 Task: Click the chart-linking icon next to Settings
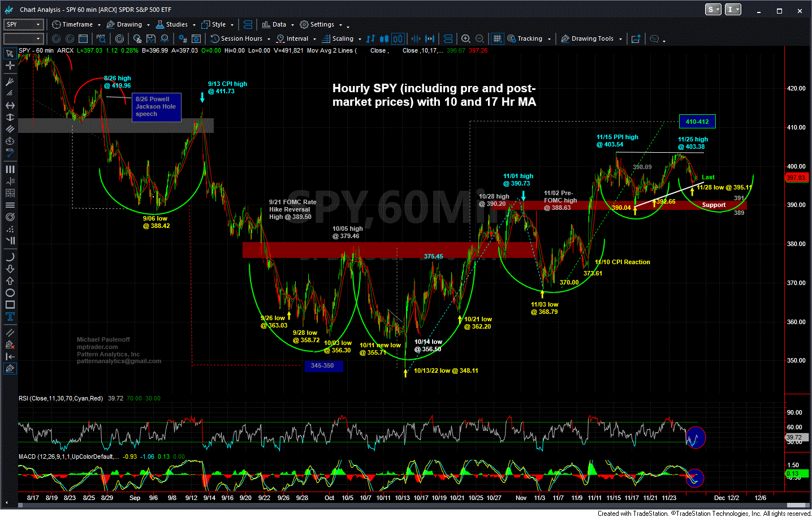coord(248,24)
